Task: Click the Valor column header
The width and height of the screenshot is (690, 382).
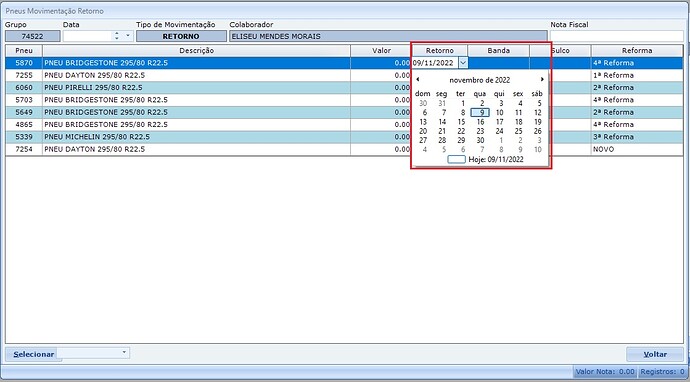Action: [381, 51]
